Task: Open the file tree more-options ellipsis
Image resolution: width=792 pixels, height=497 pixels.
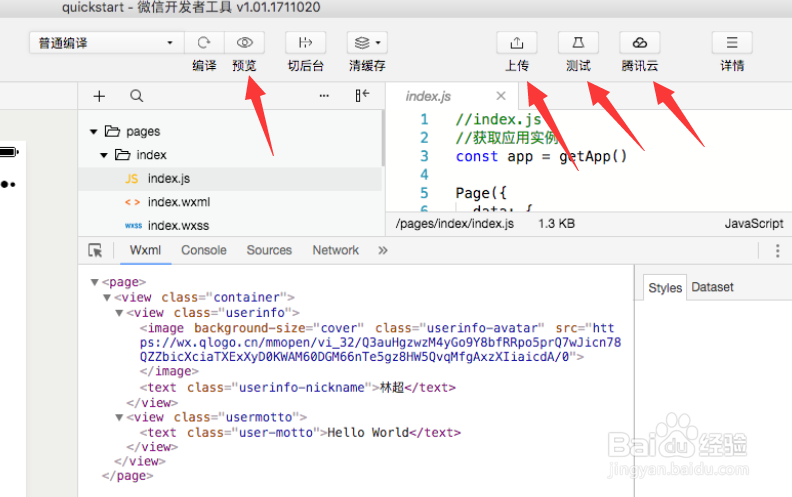Action: pos(324,95)
